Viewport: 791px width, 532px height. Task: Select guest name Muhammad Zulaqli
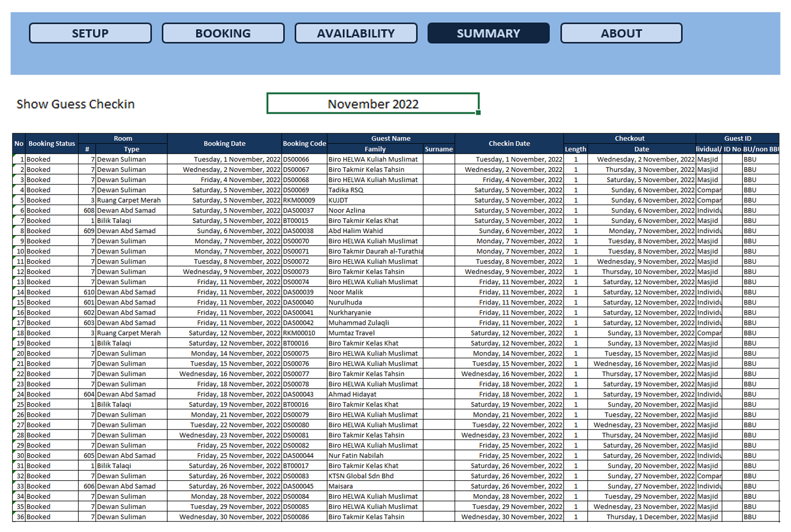point(375,323)
